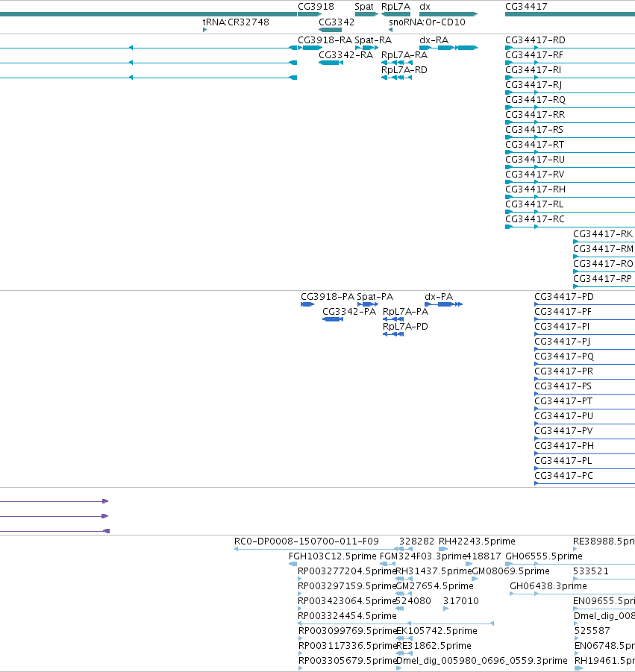635x672 pixels.
Task: Click protein CG34417-PC
Action: click(563, 476)
